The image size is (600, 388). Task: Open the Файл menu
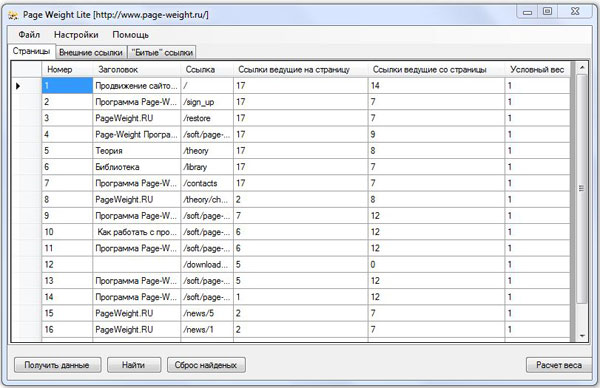pyautogui.click(x=29, y=35)
